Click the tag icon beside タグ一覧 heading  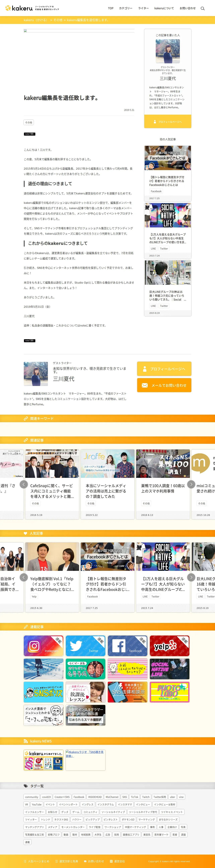point(26,786)
